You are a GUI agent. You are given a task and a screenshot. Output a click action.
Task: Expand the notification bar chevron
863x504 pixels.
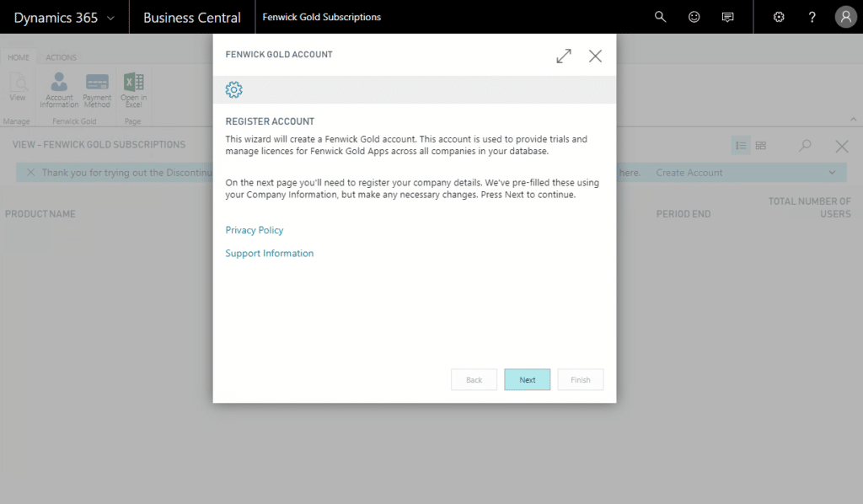(x=832, y=173)
